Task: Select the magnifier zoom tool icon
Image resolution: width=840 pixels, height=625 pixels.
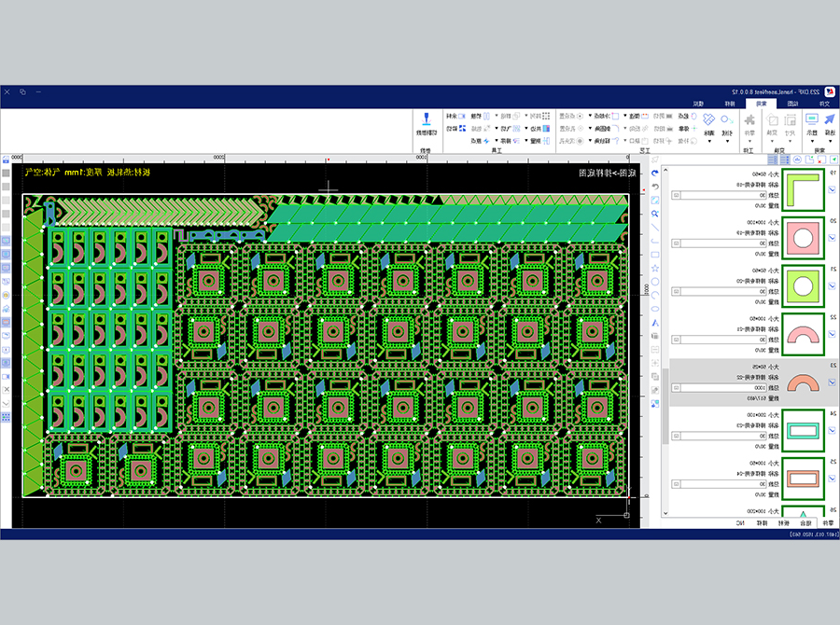Action: click(654, 214)
